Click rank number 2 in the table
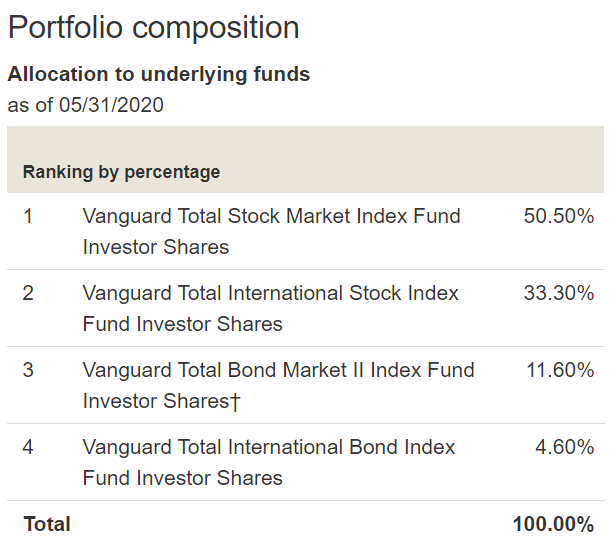614x538 pixels. pyautogui.click(x=28, y=293)
